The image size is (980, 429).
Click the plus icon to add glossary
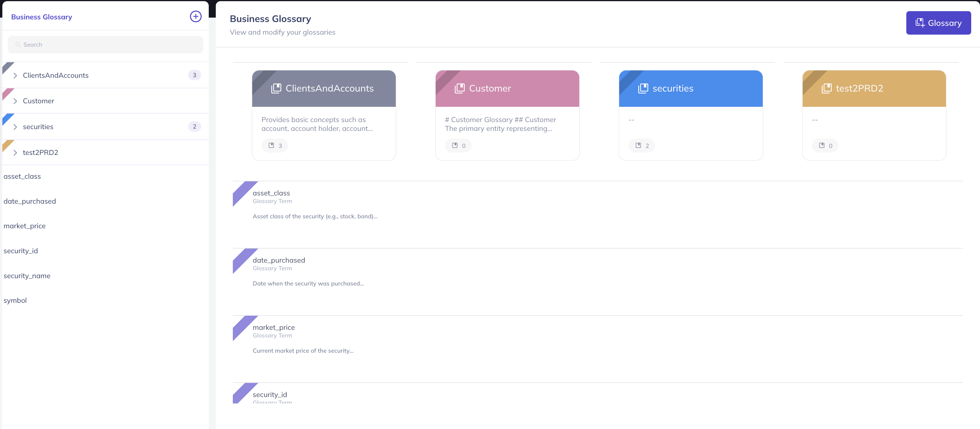(x=196, y=16)
